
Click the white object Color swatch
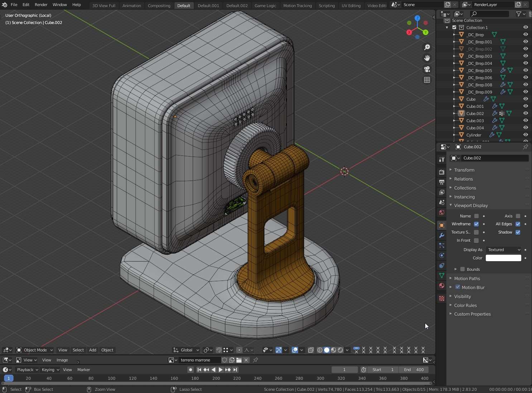(503, 258)
